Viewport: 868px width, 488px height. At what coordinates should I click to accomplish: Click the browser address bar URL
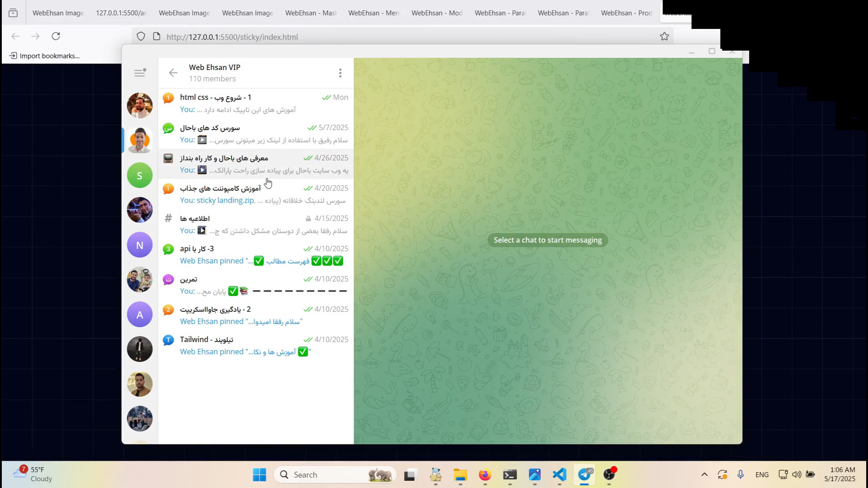232,37
